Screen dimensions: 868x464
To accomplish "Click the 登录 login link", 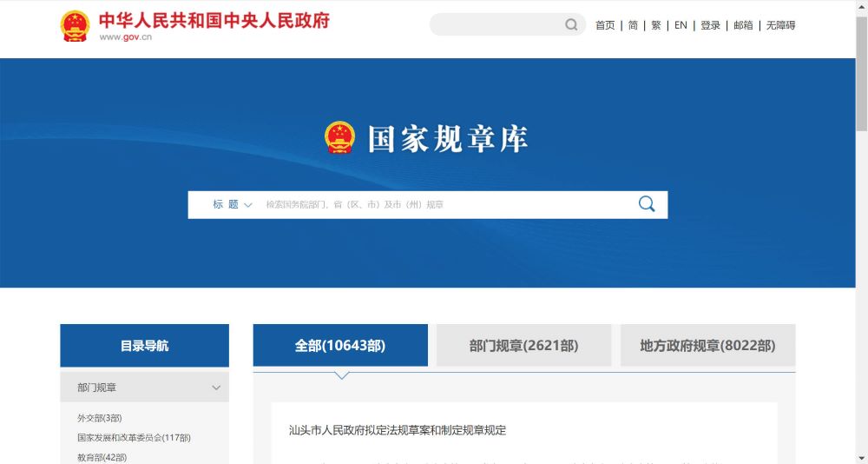I will 710,25.
